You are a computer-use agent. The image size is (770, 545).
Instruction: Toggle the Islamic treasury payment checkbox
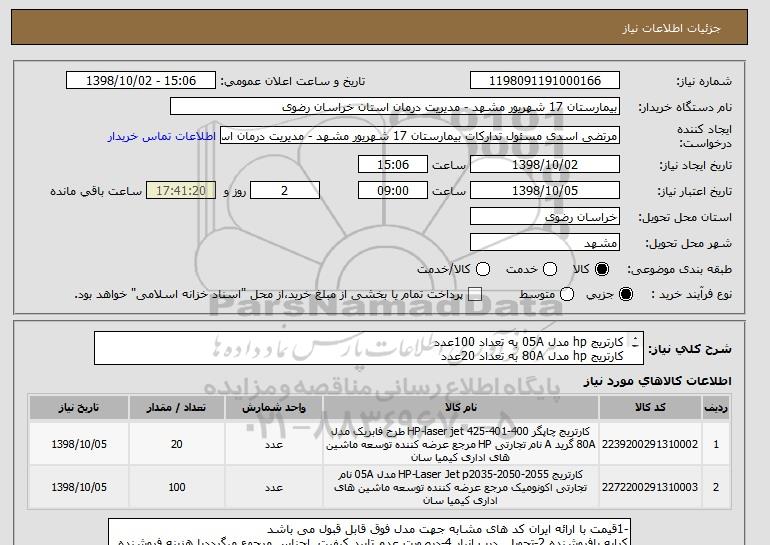(x=475, y=295)
